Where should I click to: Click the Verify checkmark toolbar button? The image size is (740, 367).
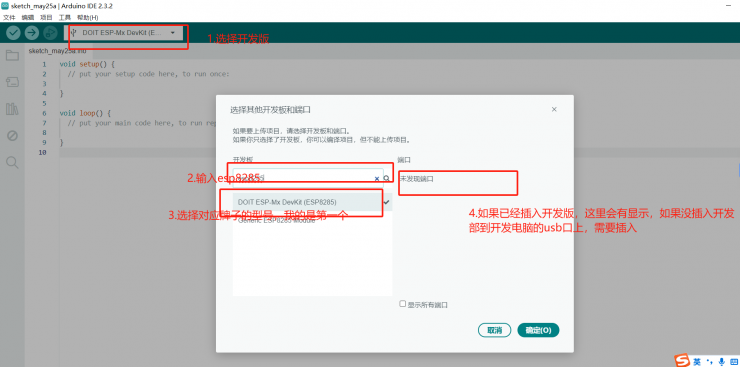coord(13,33)
